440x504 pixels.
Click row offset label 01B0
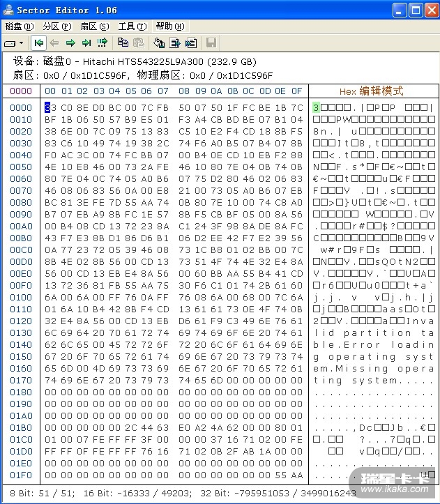pyautogui.click(x=21, y=428)
